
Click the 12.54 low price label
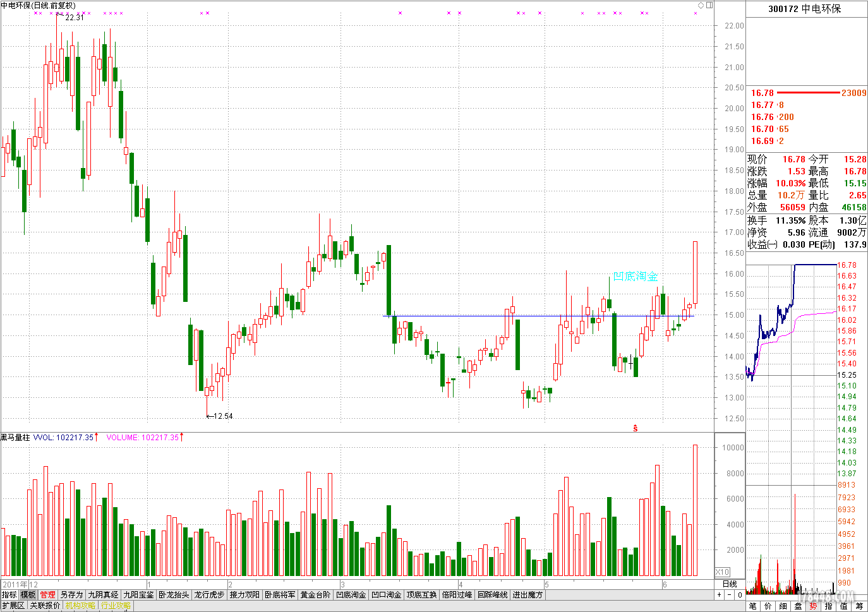pyautogui.click(x=223, y=416)
